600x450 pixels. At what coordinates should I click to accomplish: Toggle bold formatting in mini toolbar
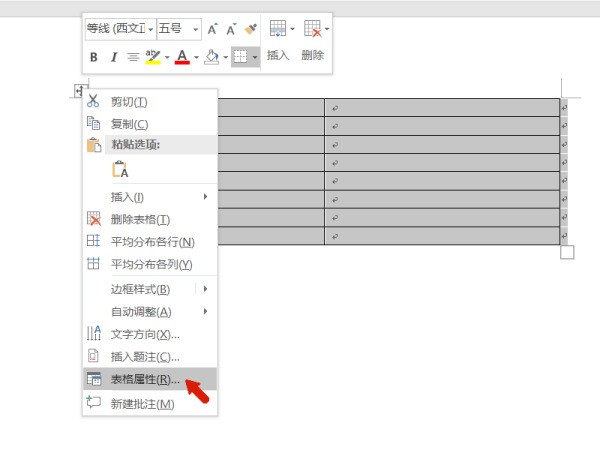pyautogui.click(x=94, y=57)
